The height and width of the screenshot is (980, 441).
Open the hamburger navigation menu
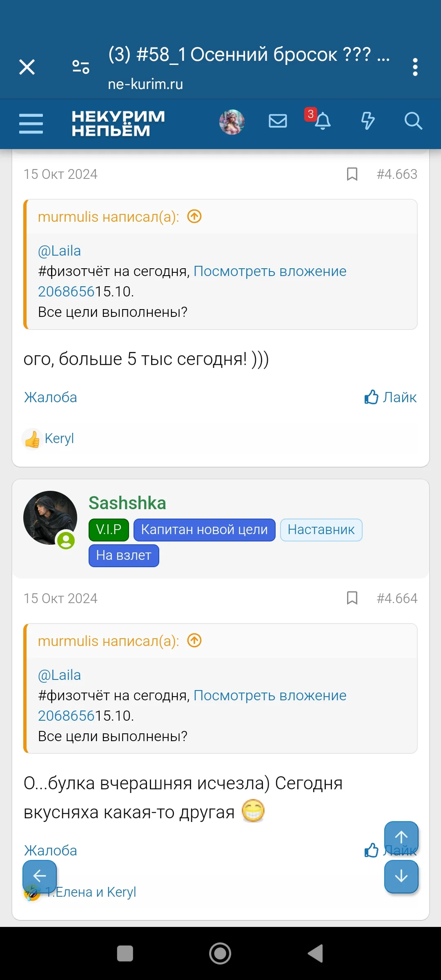coord(31,123)
